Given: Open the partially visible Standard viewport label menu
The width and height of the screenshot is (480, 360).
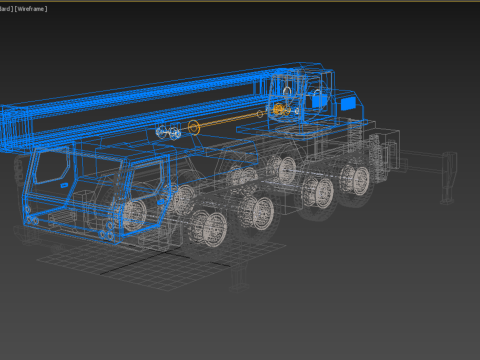Looking at the screenshot, I should coord(6,9).
